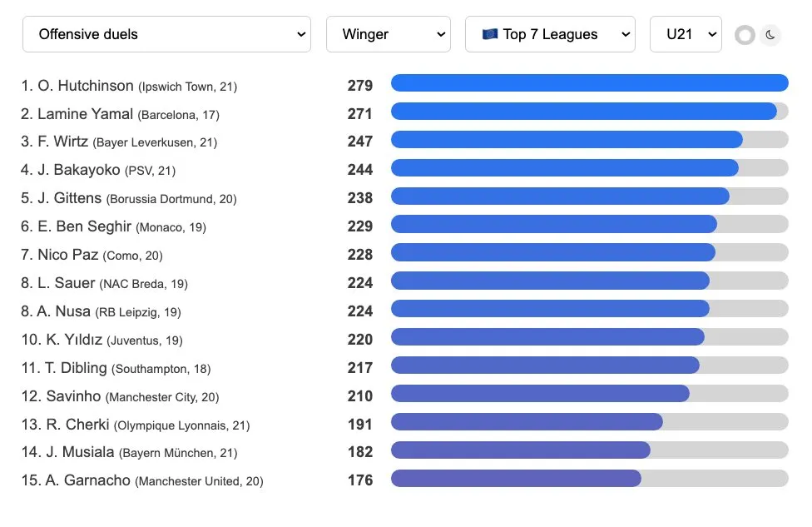Select Nico Paz from the list
The height and width of the screenshot is (527, 812).
[92, 255]
